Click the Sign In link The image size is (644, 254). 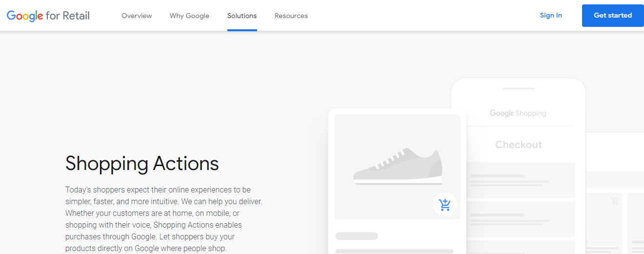point(551,15)
